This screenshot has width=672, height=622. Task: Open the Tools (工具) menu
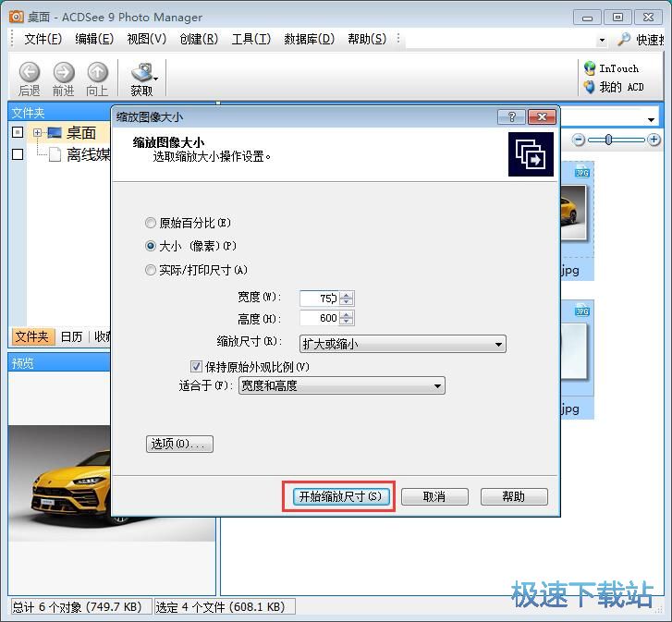[251, 39]
